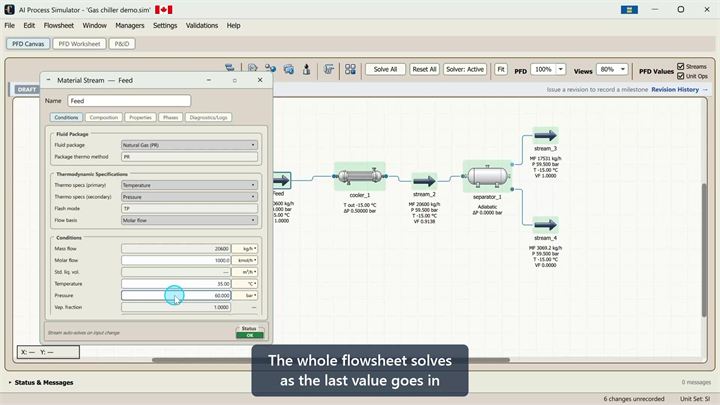Switch to the Phases tab
This screenshot has height=405, width=720.
click(x=170, y=118)
